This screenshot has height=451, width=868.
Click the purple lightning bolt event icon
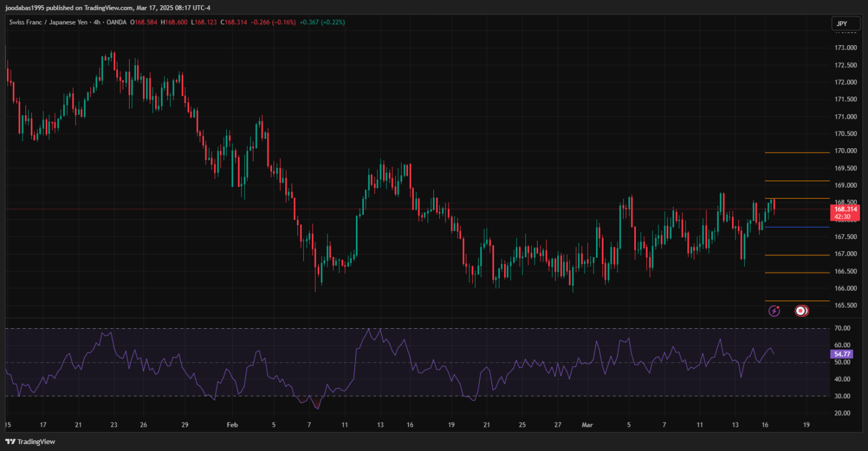(x=774, y=311)
